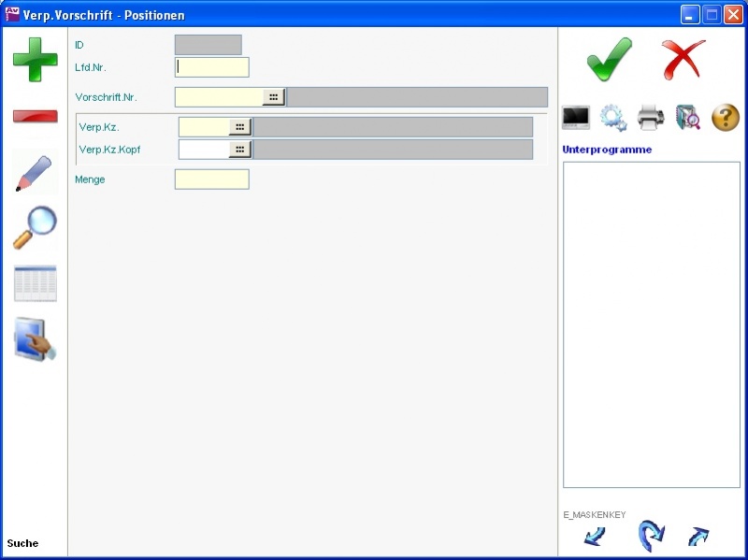
Task: Confirm with the green checkmark icon
Action: [609, 60]
